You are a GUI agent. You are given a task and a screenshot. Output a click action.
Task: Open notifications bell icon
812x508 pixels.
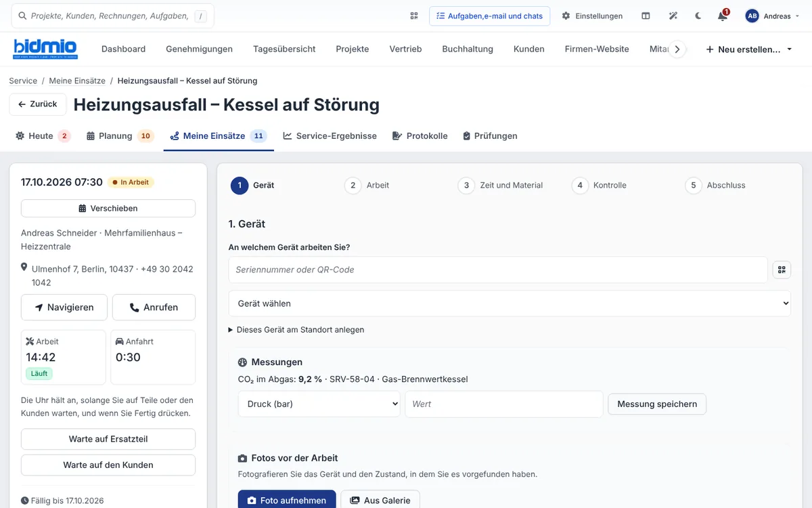tap(723, 16)
